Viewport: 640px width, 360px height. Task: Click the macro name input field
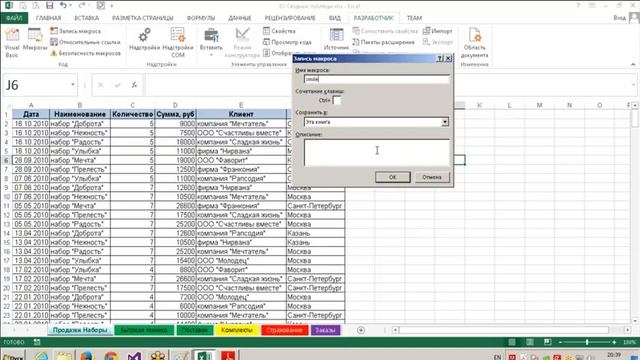[x=376, y=79]
